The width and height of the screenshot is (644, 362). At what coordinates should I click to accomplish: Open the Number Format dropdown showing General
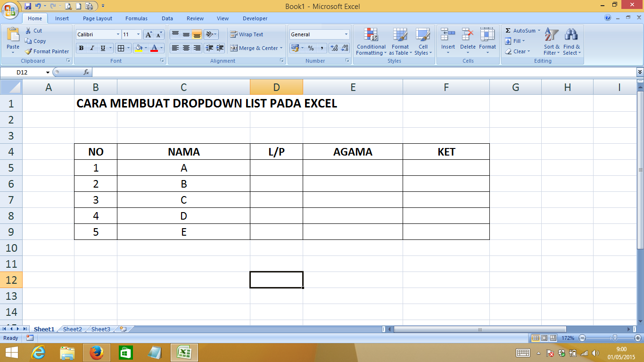pos(319,34)
